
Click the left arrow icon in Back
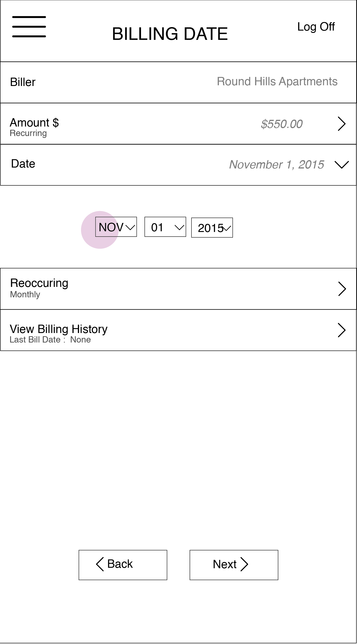point(100,564)
